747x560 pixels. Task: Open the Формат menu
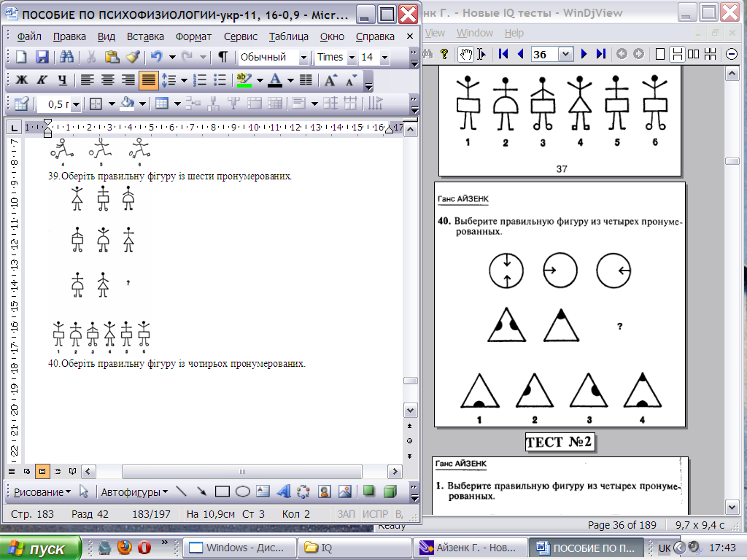pyautogui.click(x=193, y=36)
